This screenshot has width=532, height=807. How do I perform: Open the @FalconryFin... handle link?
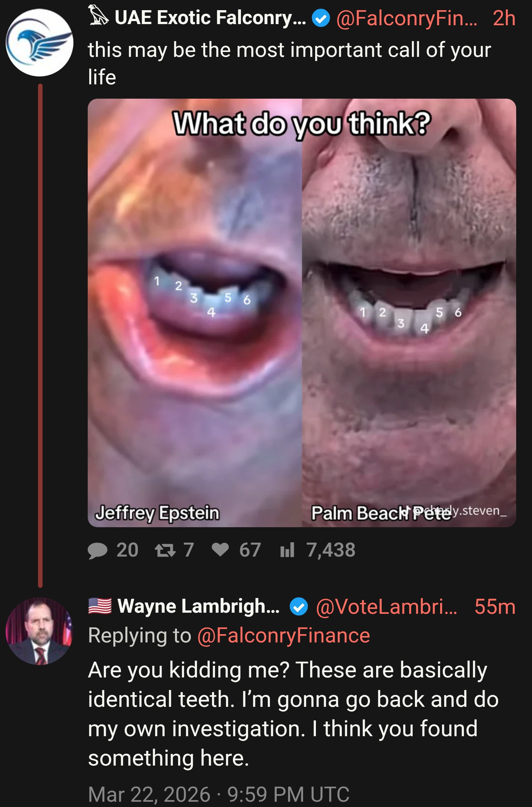click(x=407, y=18)
